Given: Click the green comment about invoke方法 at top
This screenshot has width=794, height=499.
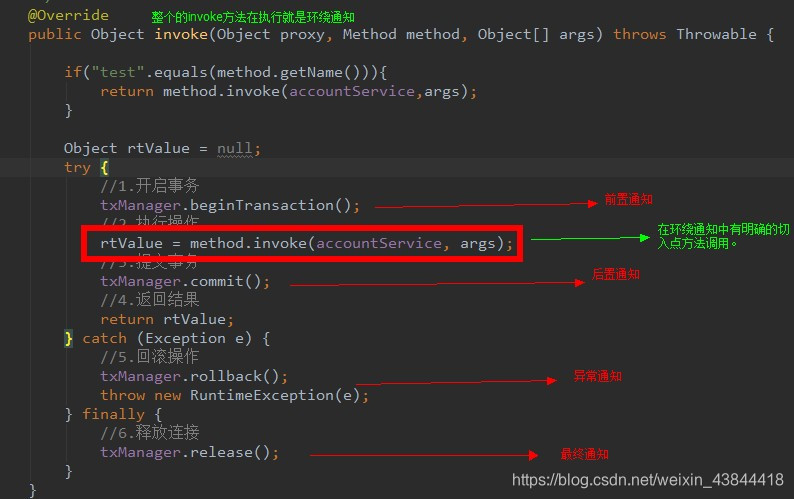Looking at the screenshot, I should pos(253,17).
